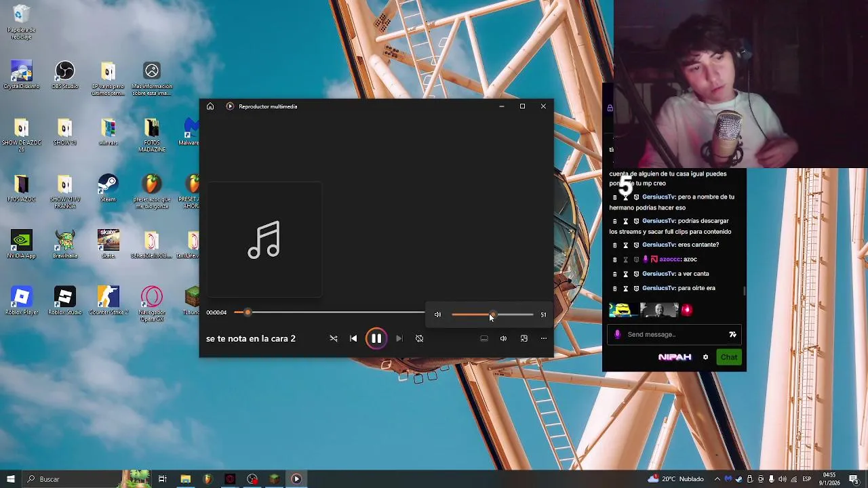Screen dimensions: 868x488
Task: Pause playback in the media player
Action: point(376,338)
